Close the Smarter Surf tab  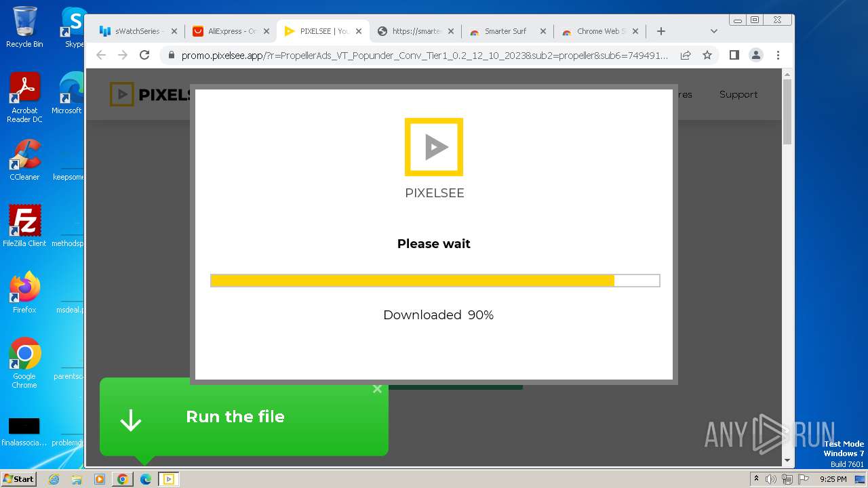(542, 31)
